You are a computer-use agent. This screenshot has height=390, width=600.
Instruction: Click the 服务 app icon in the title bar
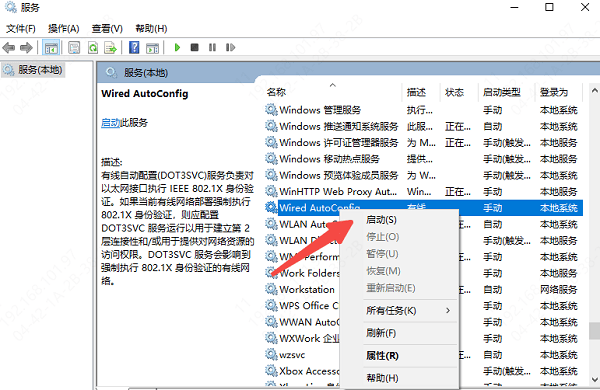(x=10, y=7)
